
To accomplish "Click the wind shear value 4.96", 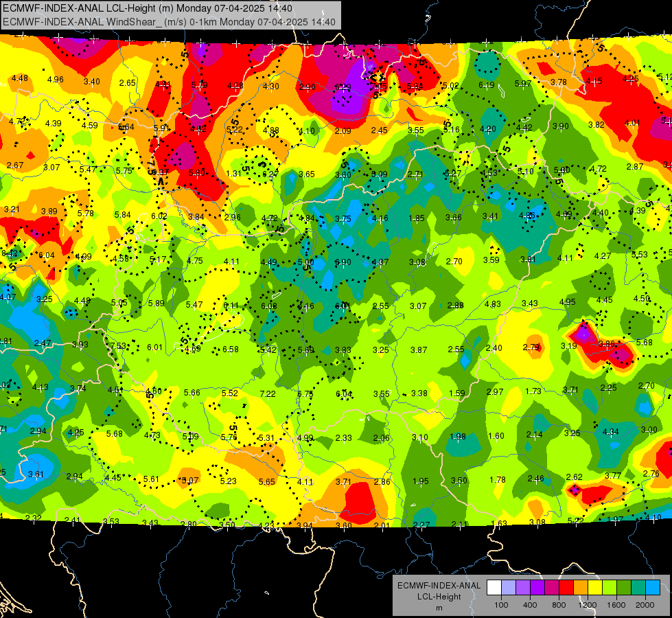I will click(x=56, y=80).
